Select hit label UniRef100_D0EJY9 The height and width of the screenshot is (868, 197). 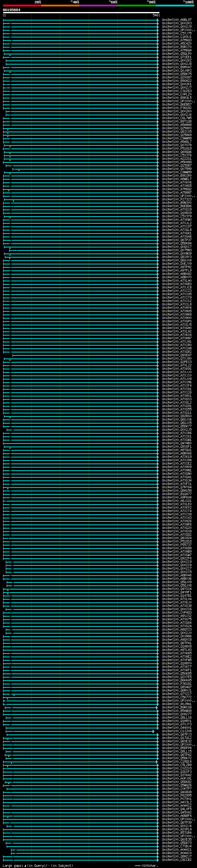point(176,264)
